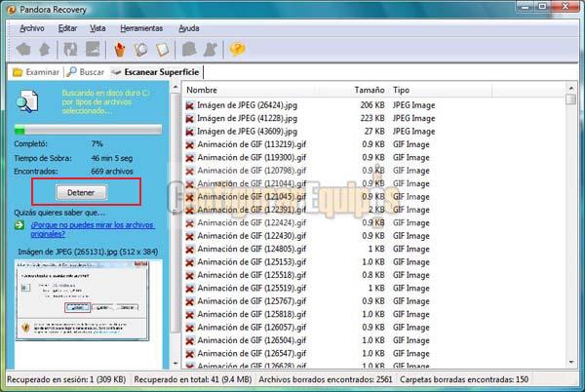Click the Pandora Recovery title bar icon
Viewport: 585px width, 392px height.
(x=12, y=10)
